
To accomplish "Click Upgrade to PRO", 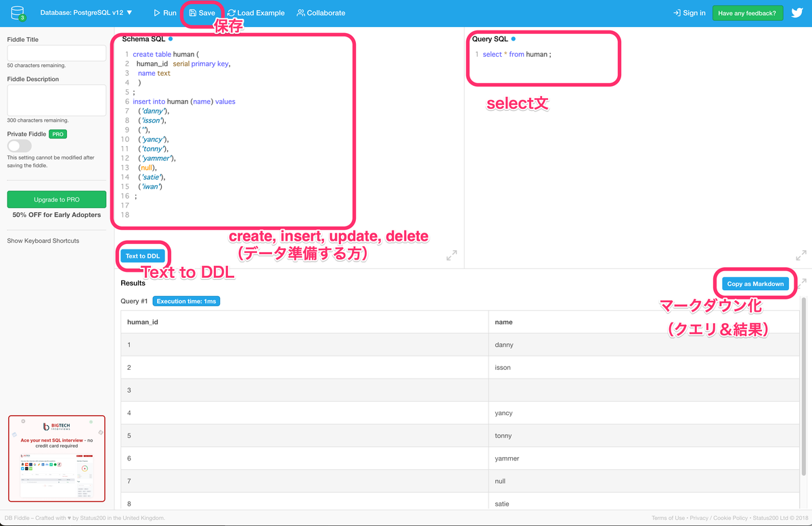I will (56, 199).
